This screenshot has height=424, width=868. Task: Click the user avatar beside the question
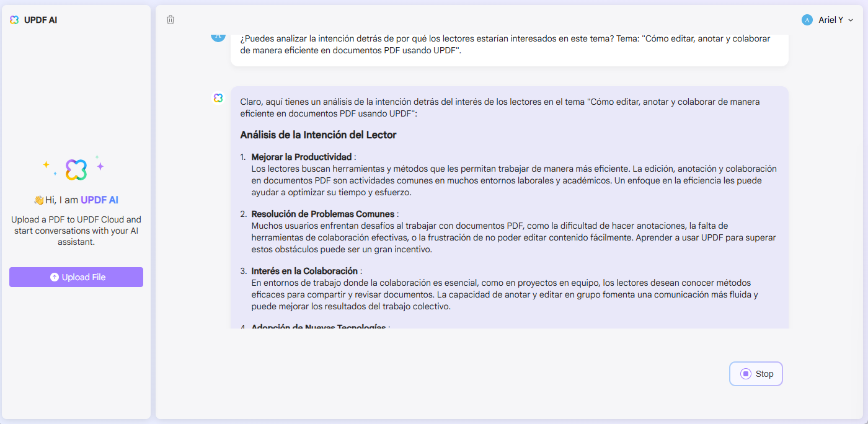click(218, 37)
